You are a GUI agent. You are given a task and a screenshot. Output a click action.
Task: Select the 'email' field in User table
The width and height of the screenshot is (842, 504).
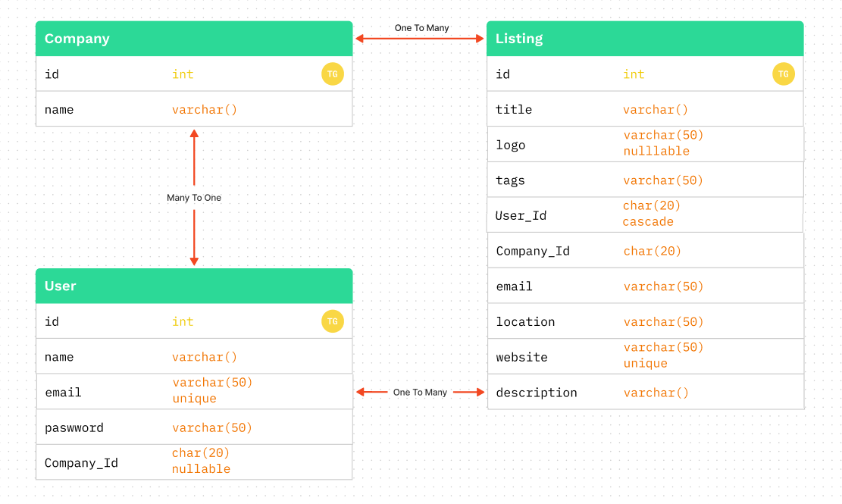click(x=194, y=393)
